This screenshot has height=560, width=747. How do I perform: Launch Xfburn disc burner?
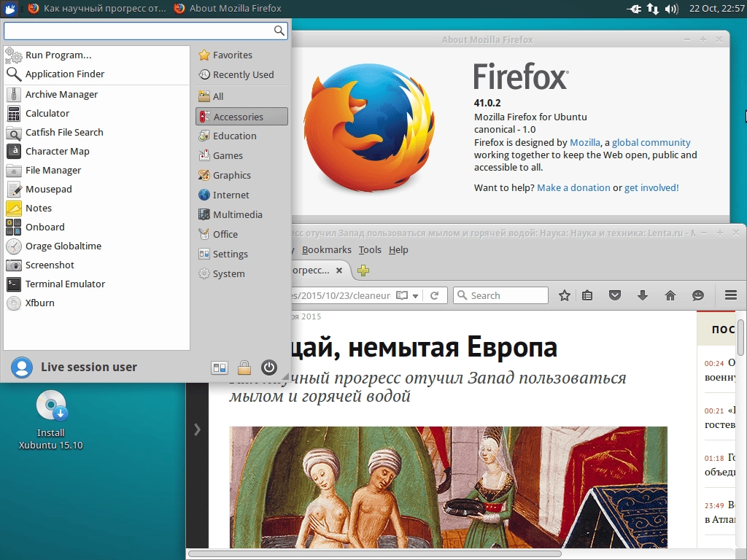[97, 303]
